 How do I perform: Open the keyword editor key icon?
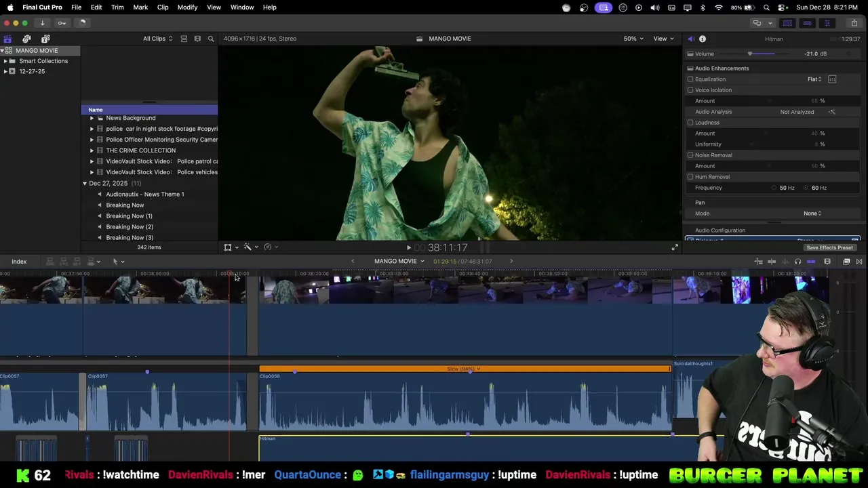tap(62, 23)
